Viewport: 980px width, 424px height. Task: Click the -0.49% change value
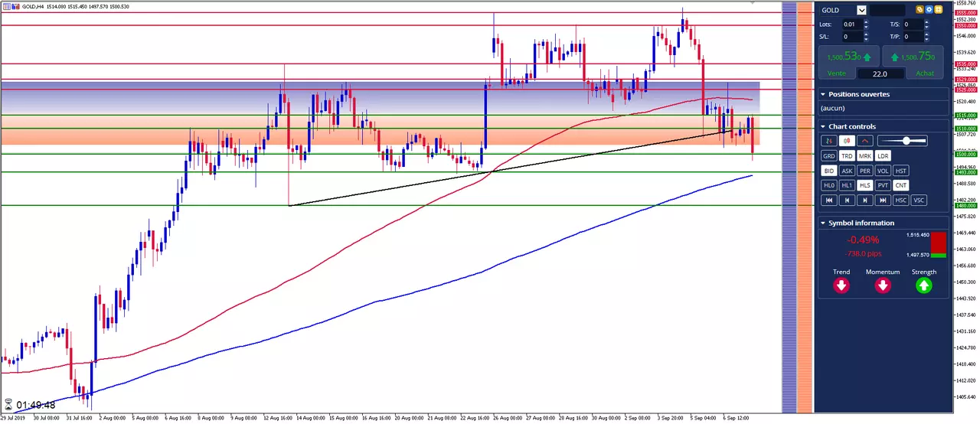[x=861, y=240]
